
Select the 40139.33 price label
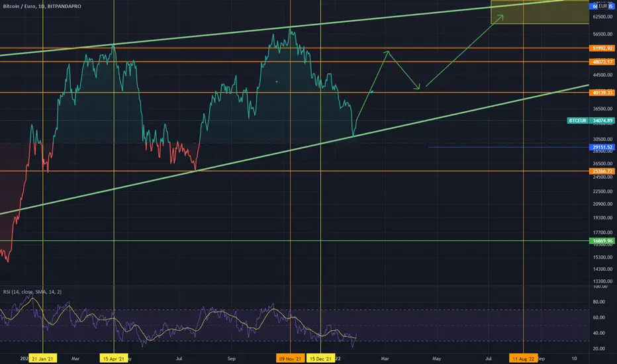point(602,93)
